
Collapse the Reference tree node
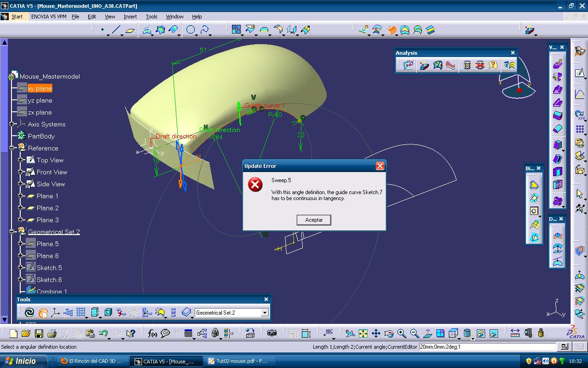[x=12, y=148]
